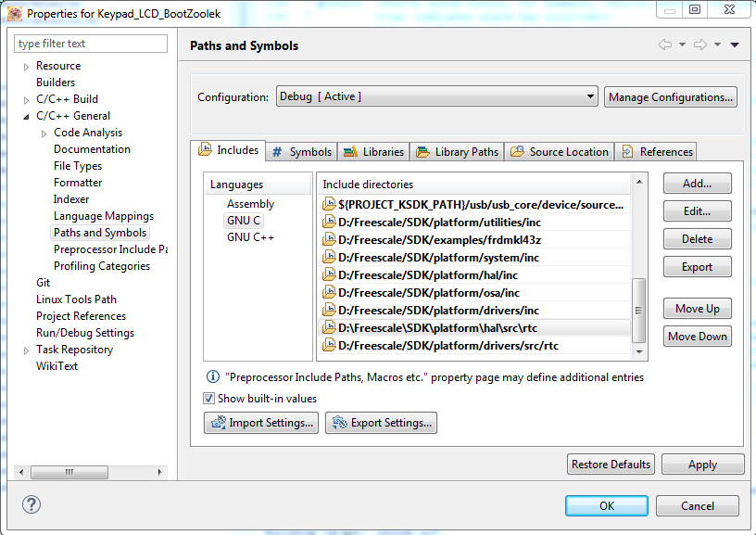Click the scroll-up arrow of include list

pos(639,182)
